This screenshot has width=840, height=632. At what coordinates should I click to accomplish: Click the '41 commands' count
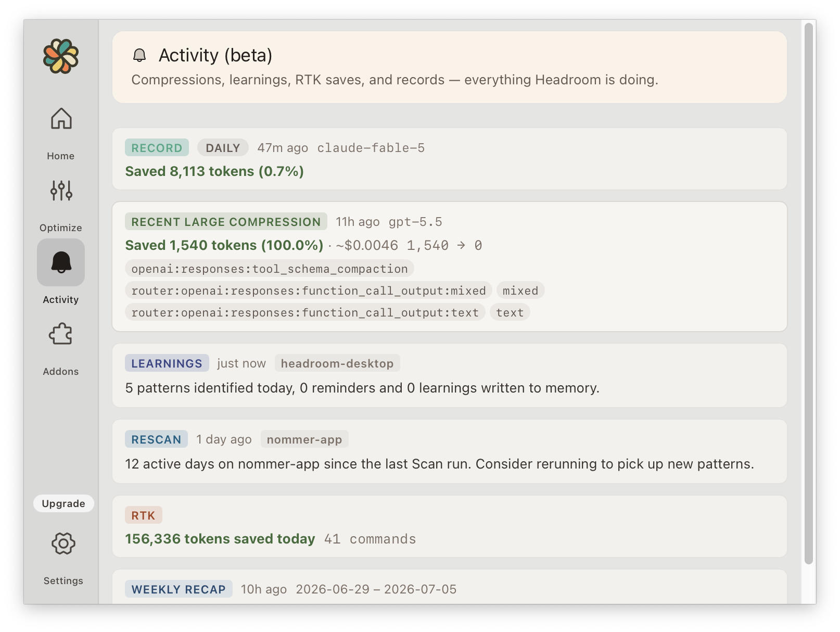[x=370, y=539]
